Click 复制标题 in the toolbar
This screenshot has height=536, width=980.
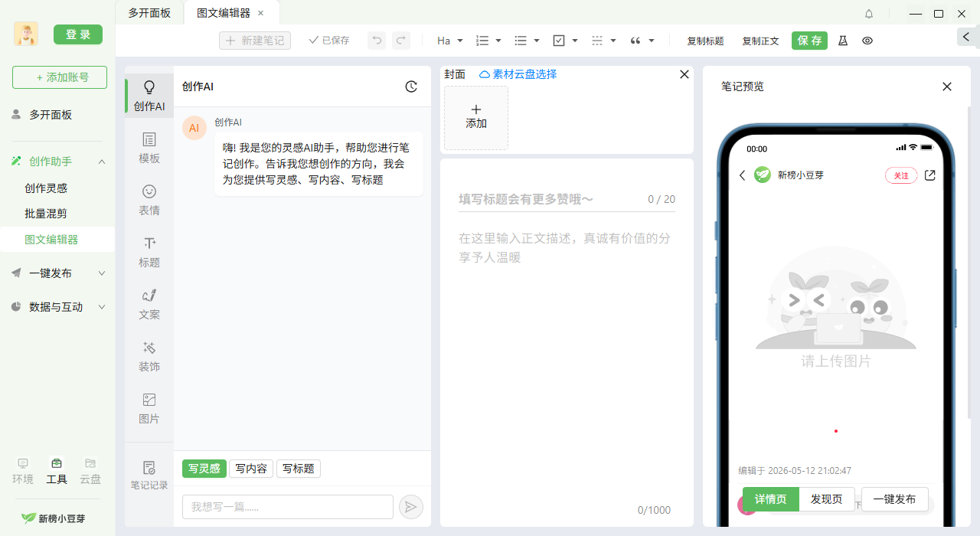(705, 41)
